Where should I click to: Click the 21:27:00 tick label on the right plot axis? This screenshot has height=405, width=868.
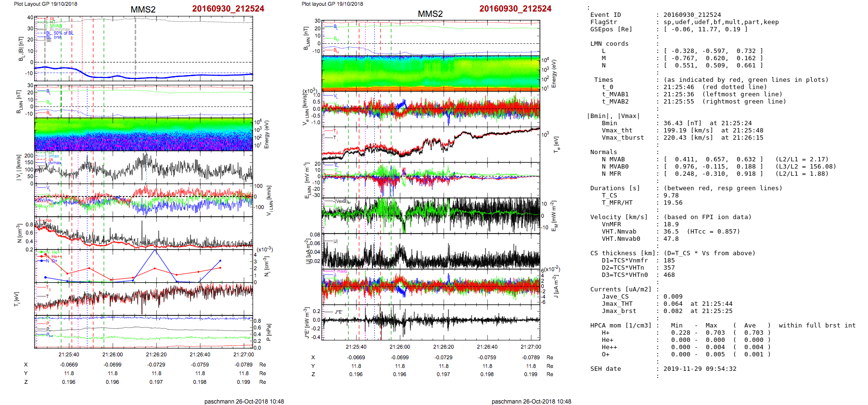coord(530,347)
